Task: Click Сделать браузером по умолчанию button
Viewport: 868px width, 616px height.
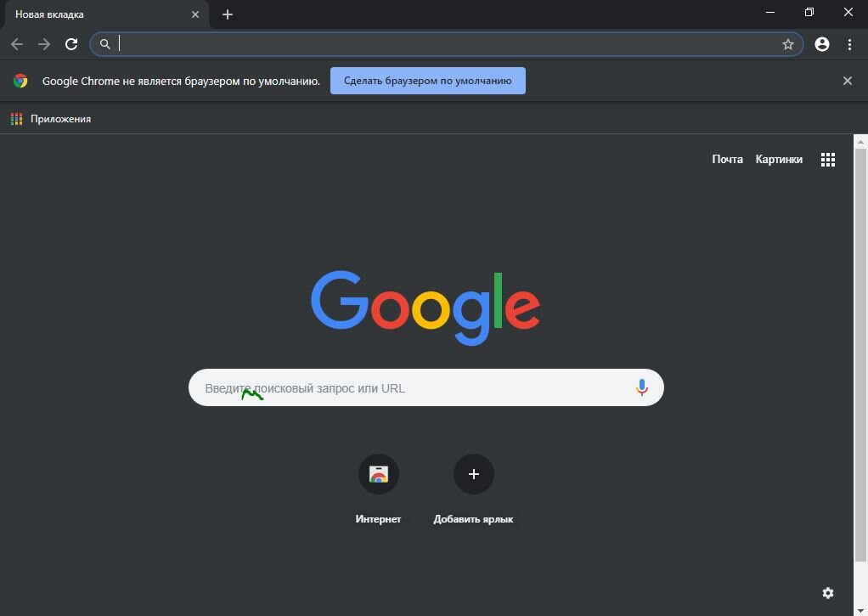Action: click(428, 81)
